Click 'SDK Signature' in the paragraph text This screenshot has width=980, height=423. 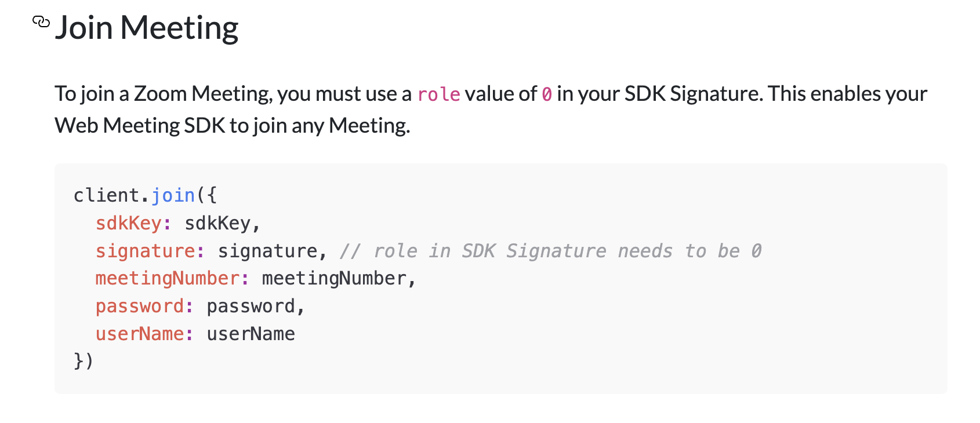pyautogui.click(x=693, y=94)
